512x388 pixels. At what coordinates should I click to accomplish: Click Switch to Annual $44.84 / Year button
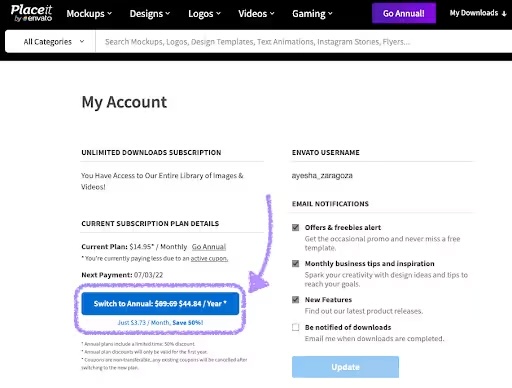point(160,304)
